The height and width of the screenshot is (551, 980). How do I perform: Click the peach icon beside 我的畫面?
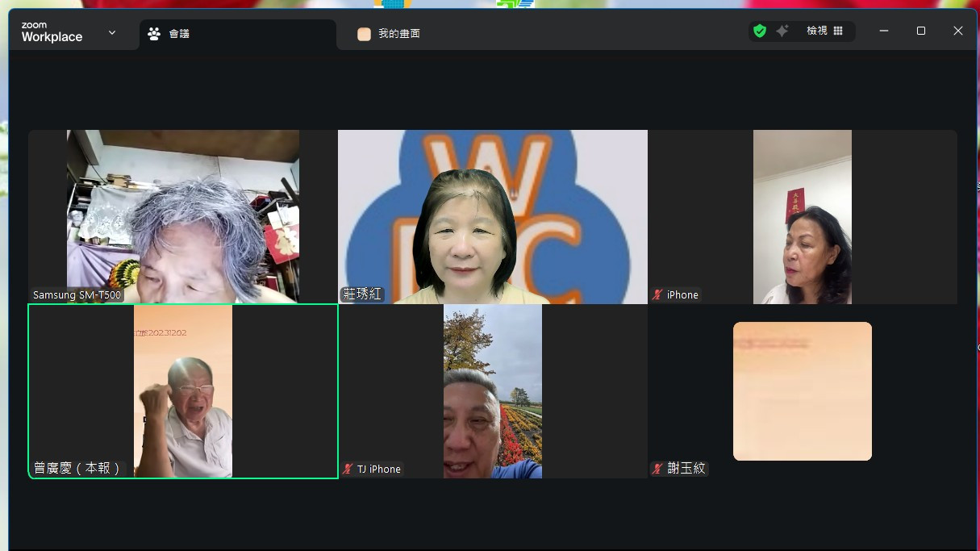click(x=365, y=34)
